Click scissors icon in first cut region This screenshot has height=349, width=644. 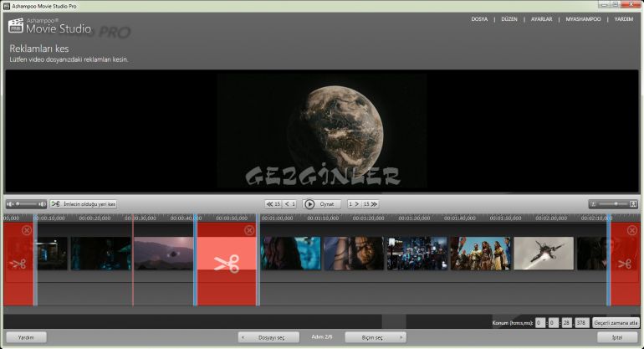pyautogui.click(x=18, y=264)
